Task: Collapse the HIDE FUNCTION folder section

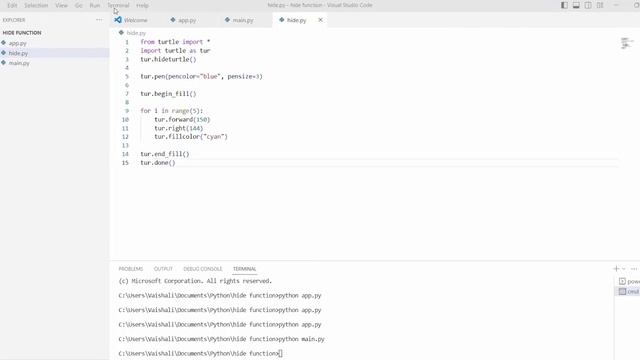Action: point(22,33)
